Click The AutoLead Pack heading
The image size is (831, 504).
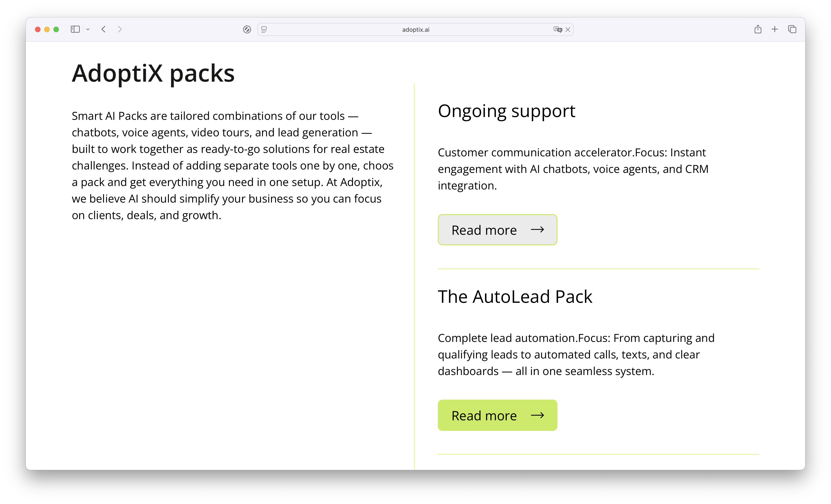tap(515, 297)
